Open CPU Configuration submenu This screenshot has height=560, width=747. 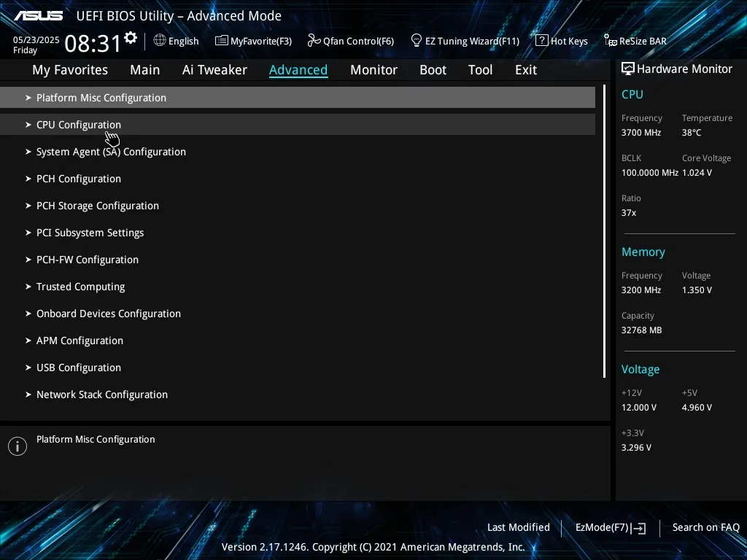pyautogui.click(x=298, y=125)
